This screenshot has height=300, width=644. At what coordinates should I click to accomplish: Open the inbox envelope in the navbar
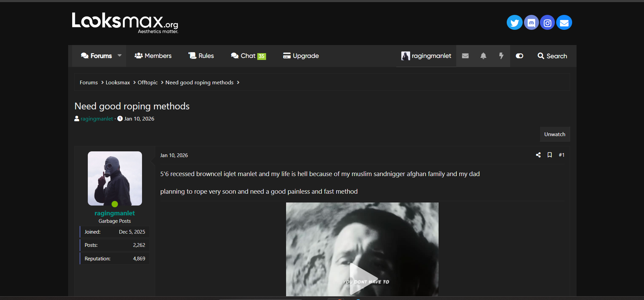pos(465,56)
